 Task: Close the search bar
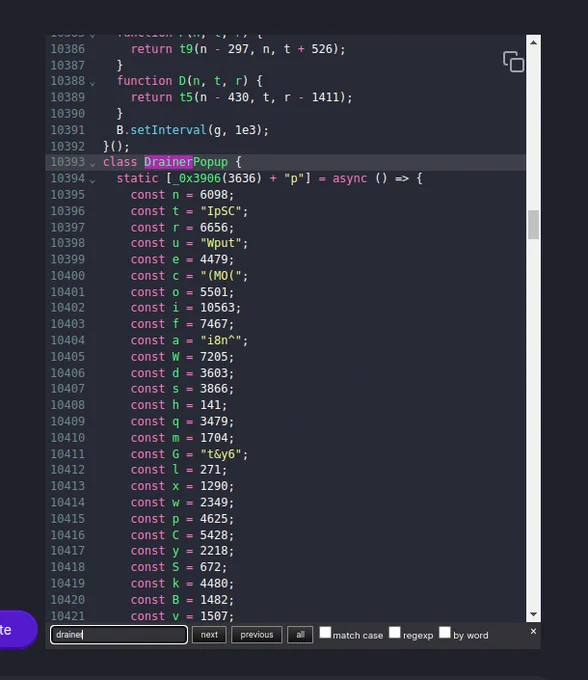[533, 631]
